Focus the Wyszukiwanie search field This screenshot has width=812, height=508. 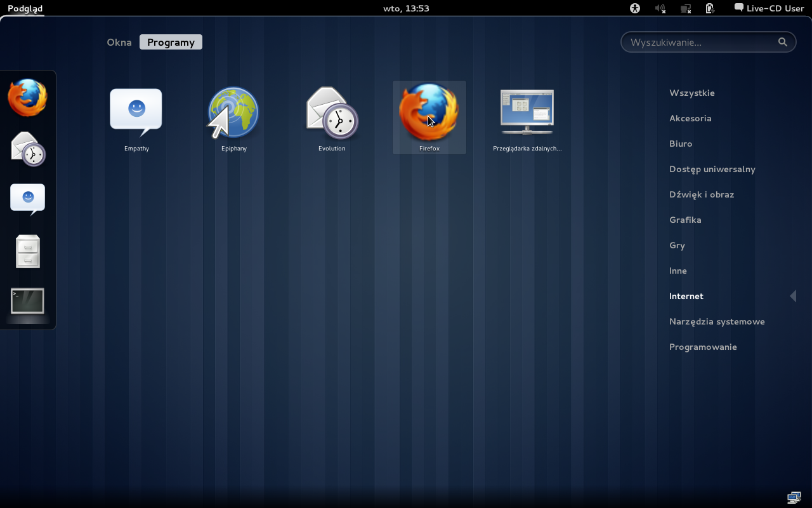[x=708, y=42]
